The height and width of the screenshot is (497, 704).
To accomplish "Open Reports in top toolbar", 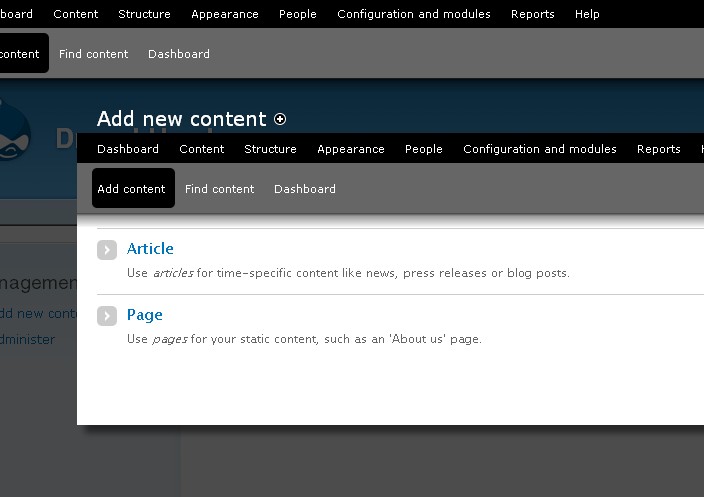I will [532, 14].
